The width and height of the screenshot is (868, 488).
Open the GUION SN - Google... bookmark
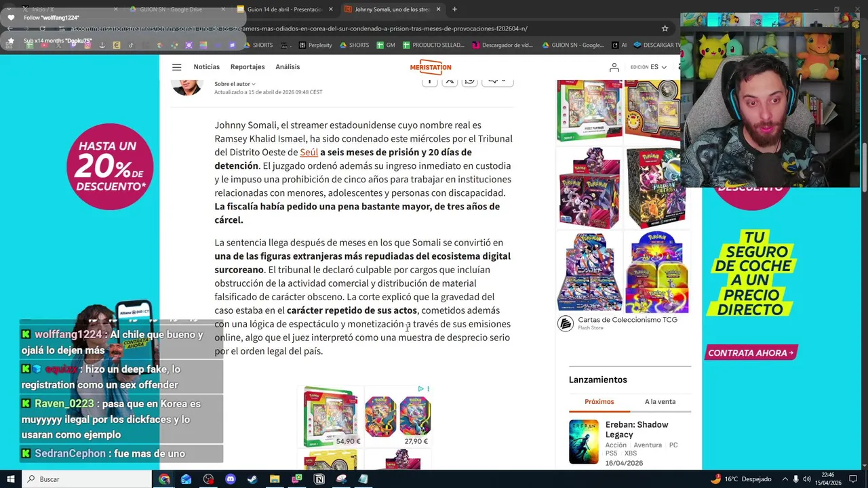pyautogui.click(x=573, y=45)
